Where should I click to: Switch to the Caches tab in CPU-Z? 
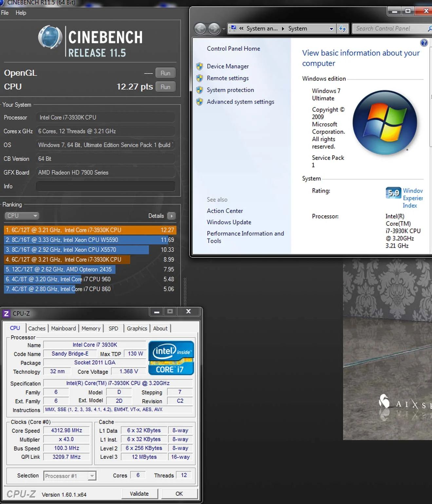pyautogui.click(x=37, y=328)
